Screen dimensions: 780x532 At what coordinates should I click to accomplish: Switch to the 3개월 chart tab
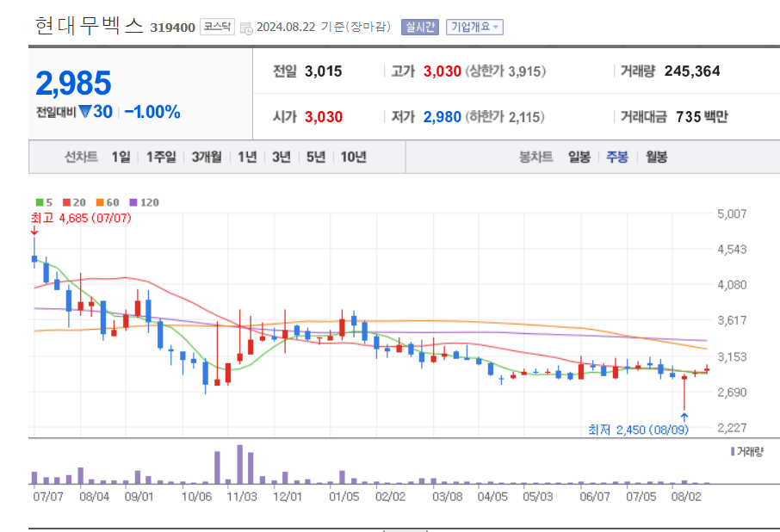(207, 158)
